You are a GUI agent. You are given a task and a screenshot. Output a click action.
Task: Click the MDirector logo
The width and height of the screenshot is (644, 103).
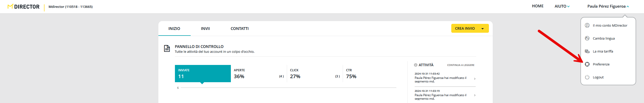tap(24, 7)
